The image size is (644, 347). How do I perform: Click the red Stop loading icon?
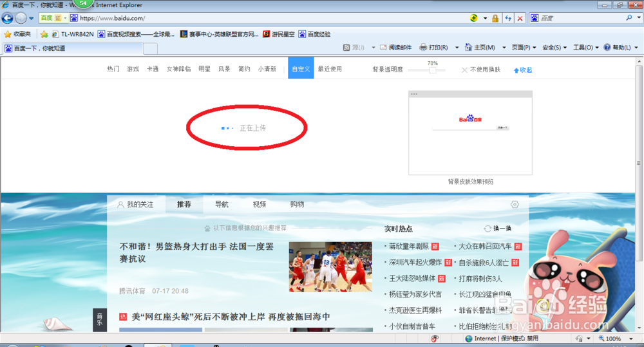pyautogui.click(x=520, y=18)
